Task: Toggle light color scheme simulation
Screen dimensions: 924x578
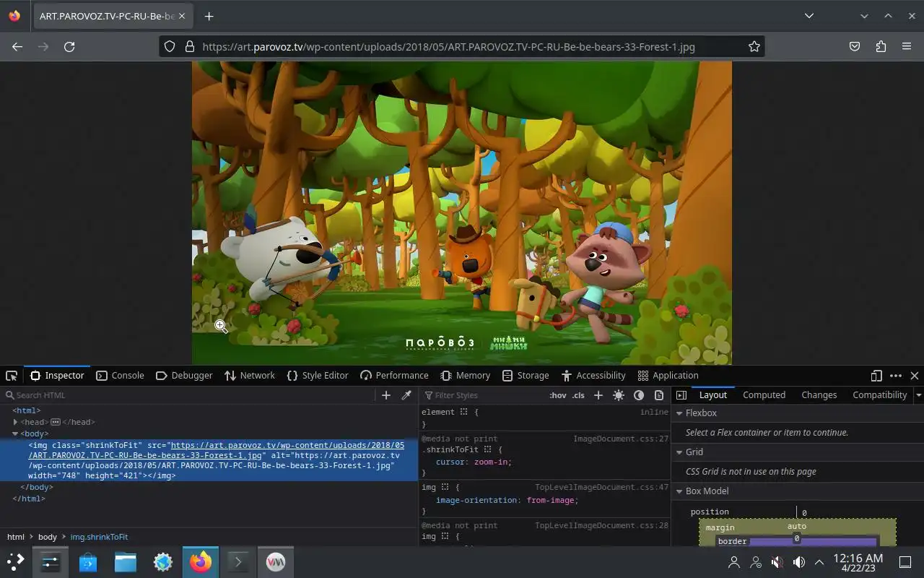Action: [x=619, y=395]
